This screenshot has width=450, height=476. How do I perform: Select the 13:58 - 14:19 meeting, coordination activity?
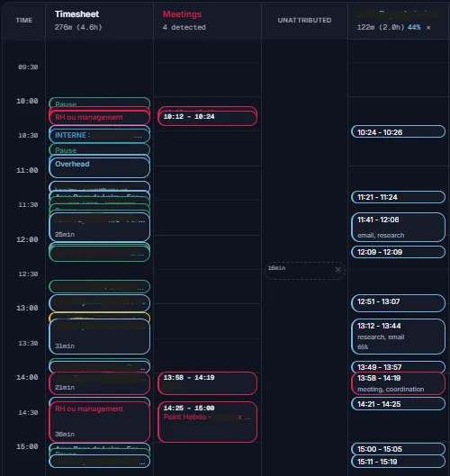click(398, 383)
